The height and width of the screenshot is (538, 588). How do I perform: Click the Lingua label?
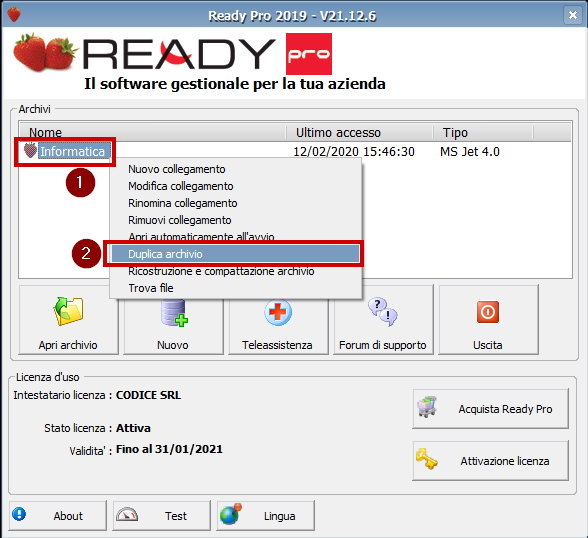click(x=279, y=516)
